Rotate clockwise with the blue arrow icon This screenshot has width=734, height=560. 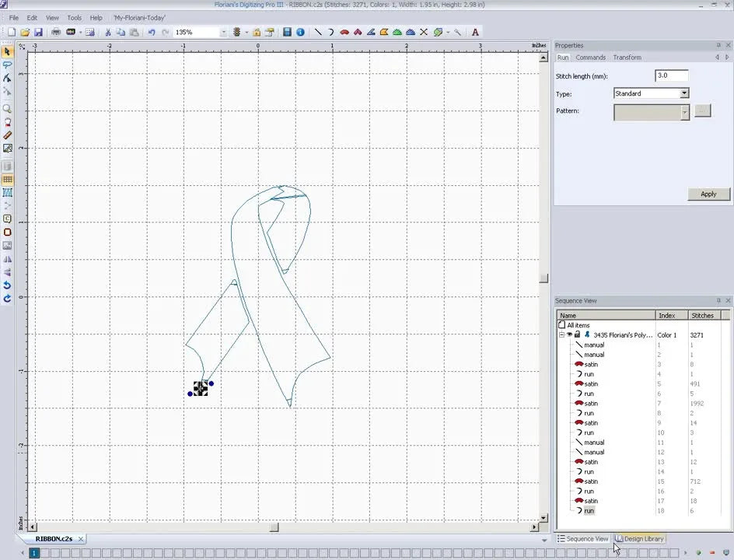point(7,298)
